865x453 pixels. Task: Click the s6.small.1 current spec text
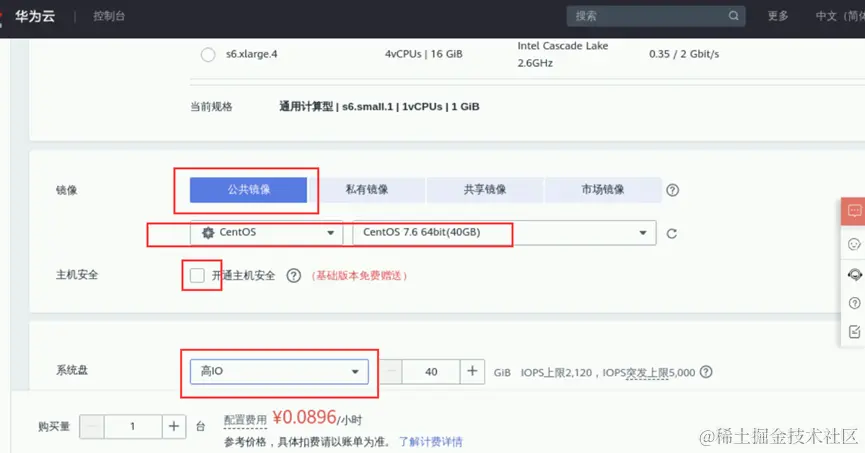379,106
